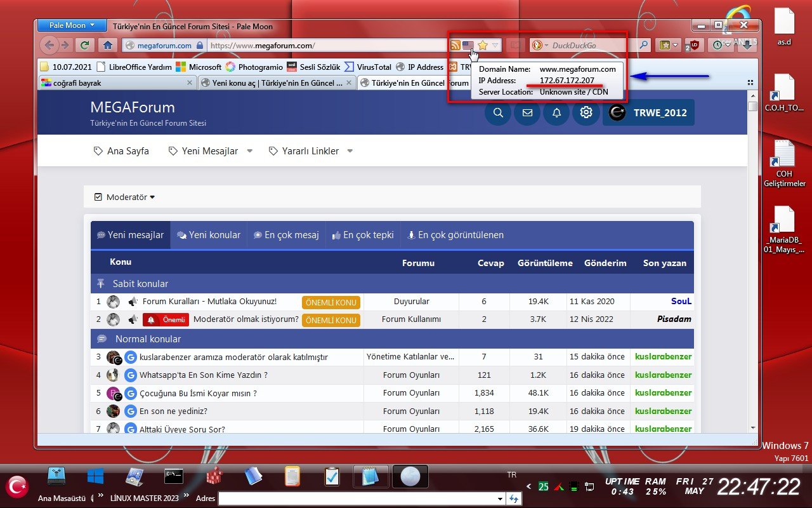This screenshot has height=508, width=812.
Task: Launch the command prompt taskbar icon
Action: (x=173, y=476)
